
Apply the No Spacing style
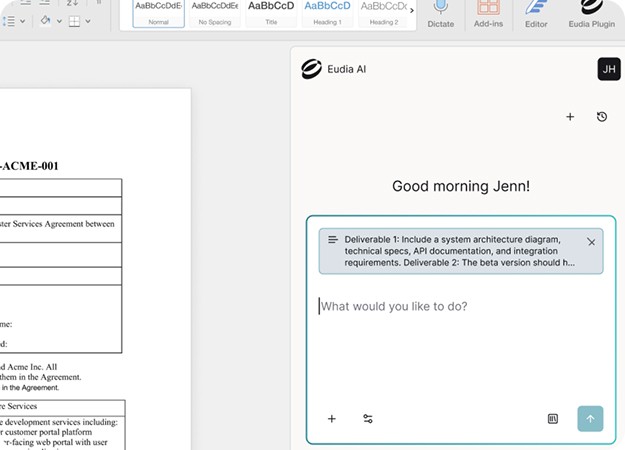coord(215,13)
